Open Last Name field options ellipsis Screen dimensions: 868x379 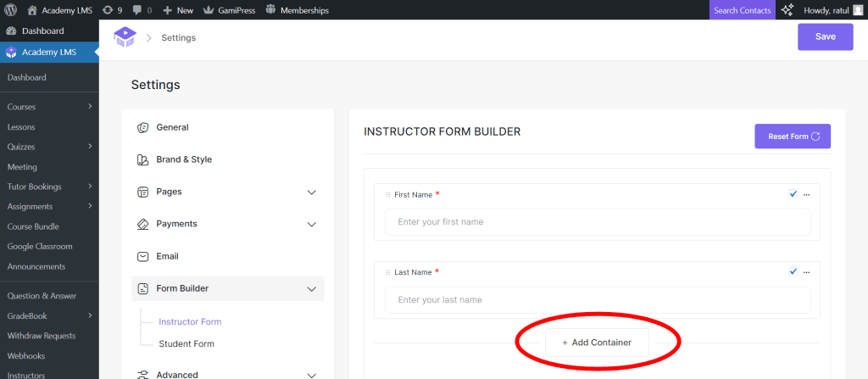pos(807,272)
